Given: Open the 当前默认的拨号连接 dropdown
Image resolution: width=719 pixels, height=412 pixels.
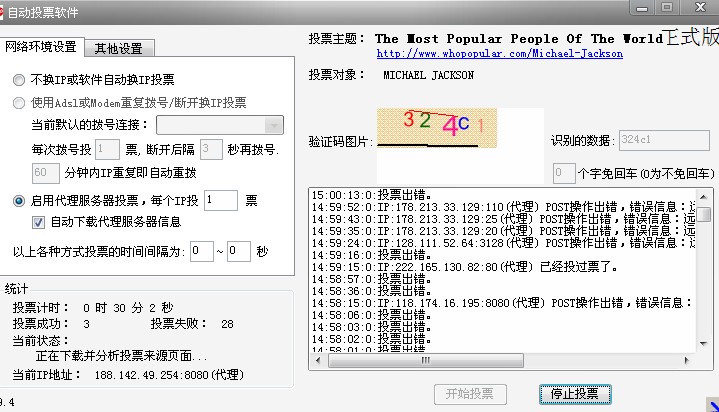Looking at the screenshot, I should (273, 125).
